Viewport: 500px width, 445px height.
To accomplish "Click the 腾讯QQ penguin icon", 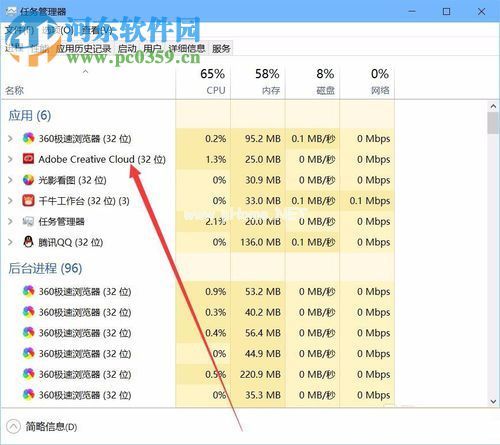I will point(28,242).
